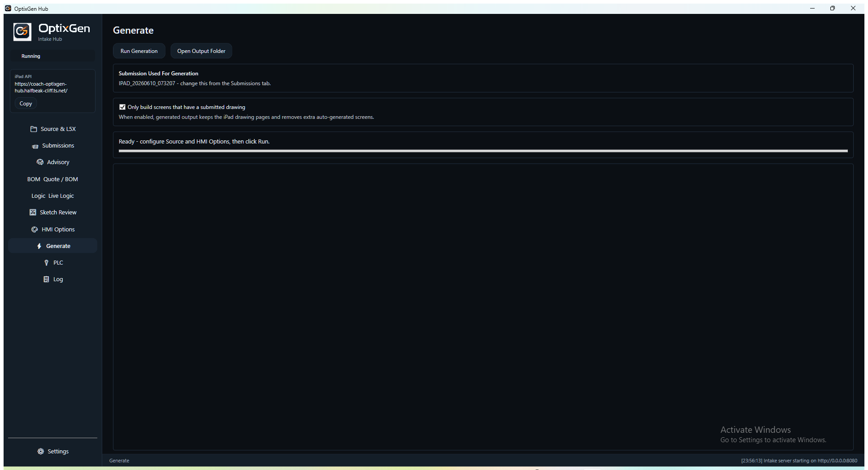Click the Generate label in status bar
The height and width of the screenshot is (470, 868).
[119, 461]
